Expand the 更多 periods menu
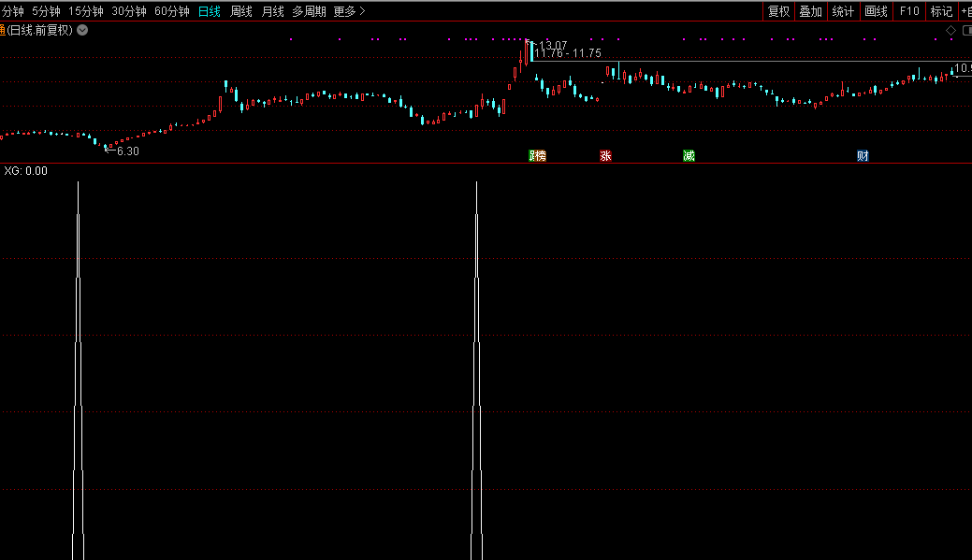 pos(349,11)
